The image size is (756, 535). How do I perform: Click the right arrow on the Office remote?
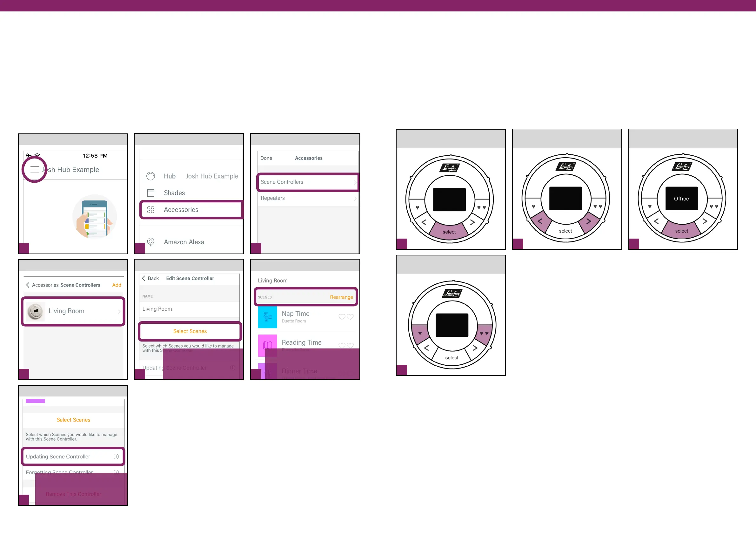[x=705, y=221]
